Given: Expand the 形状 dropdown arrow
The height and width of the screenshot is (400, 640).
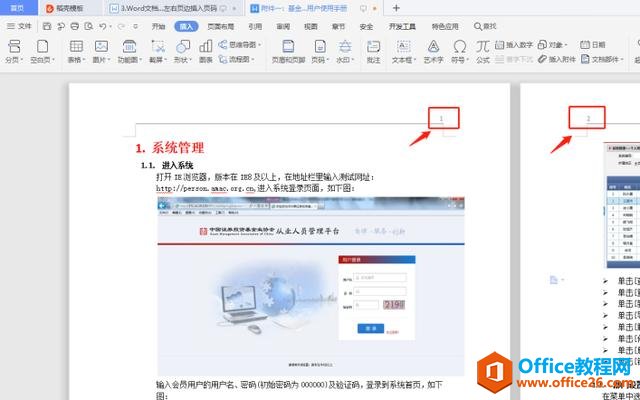Looking at the screenshot, I should [x=191, y=60].
